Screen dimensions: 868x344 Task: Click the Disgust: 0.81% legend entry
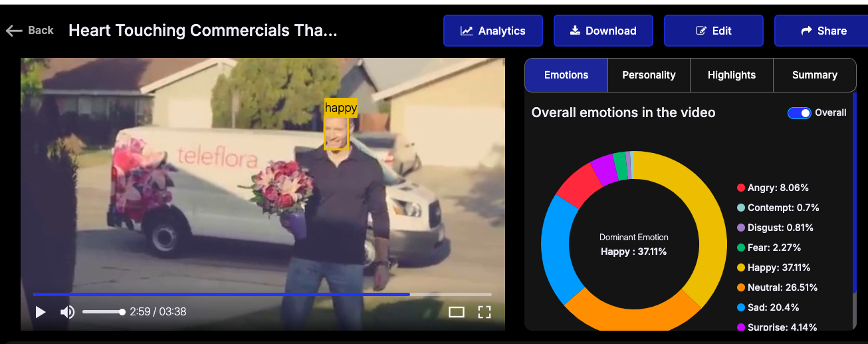coord(775,228)
